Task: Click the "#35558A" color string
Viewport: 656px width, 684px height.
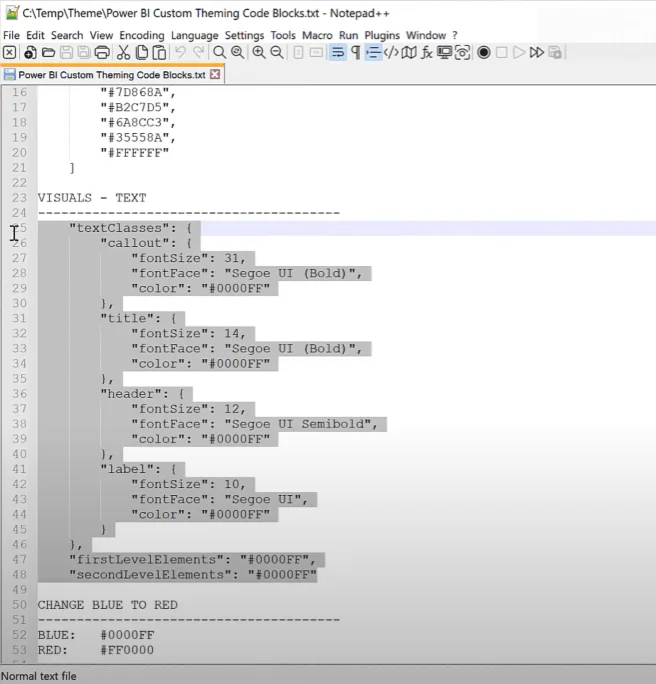Action: [x=134, y=137]
